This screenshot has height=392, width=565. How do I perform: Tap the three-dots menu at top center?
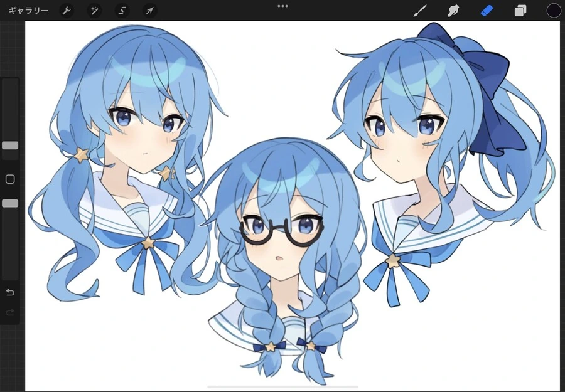click(283, 6)
